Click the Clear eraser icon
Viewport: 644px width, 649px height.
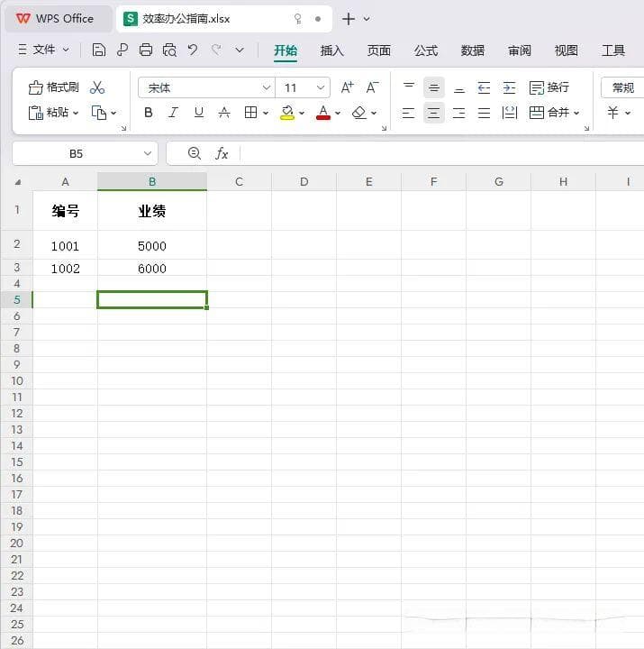(x=359, y=113)
